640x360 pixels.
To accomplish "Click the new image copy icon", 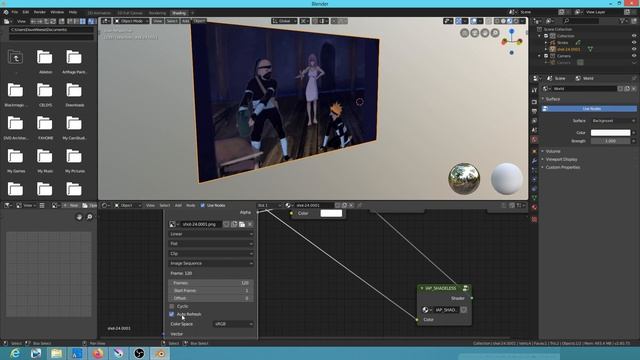I will 234,224.
